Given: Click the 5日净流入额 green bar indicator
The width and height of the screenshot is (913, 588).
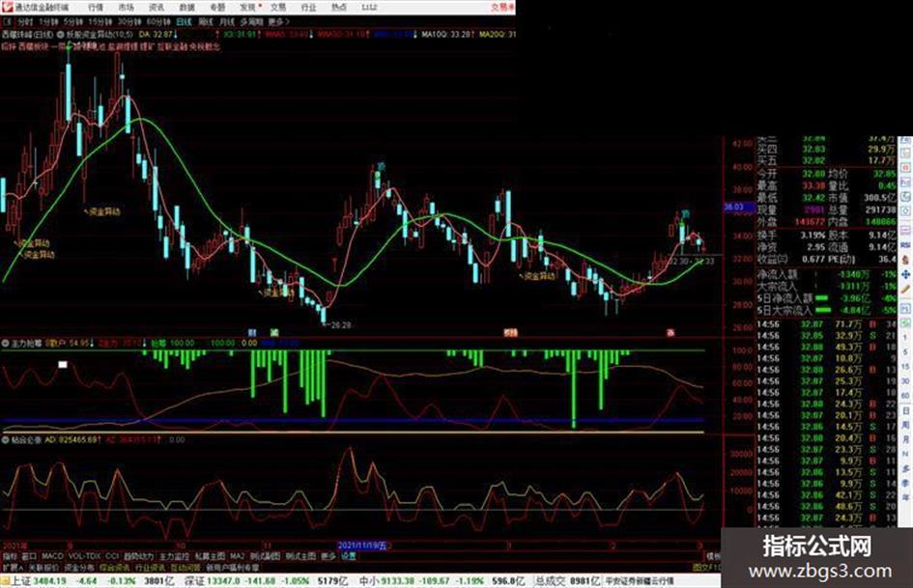Looking at the screenshot, I should 823,298.
